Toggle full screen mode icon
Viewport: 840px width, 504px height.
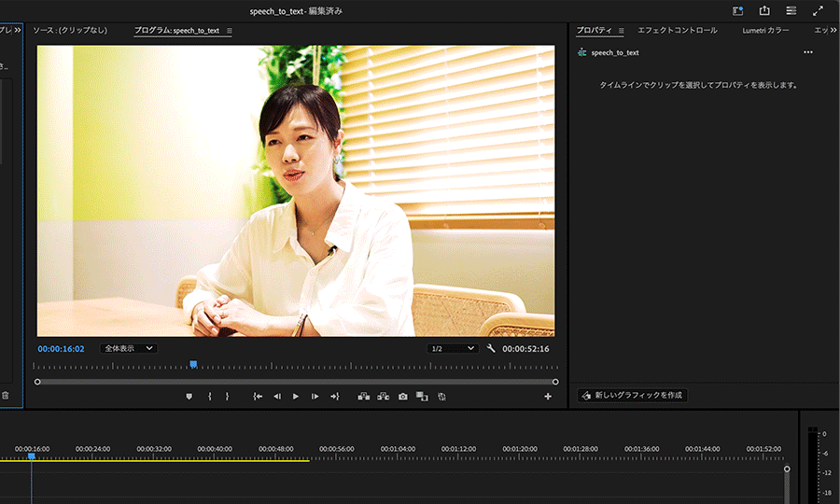coord(818,10)
